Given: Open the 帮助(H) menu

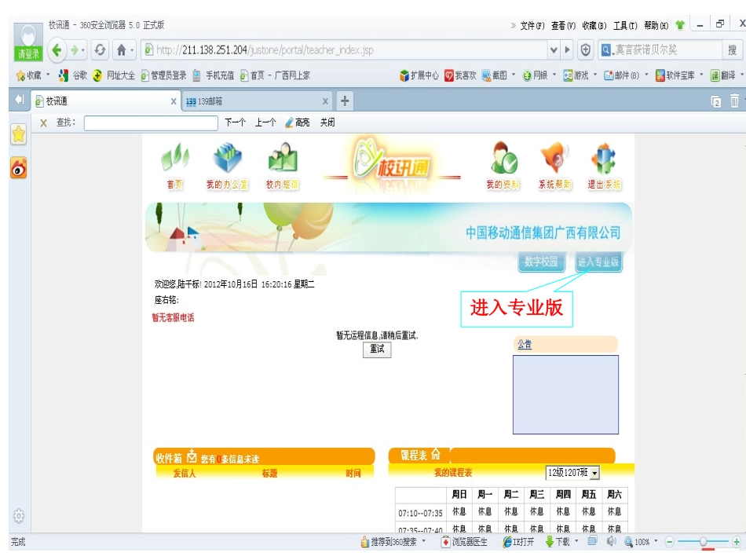Looking at the screenshot, I should click(656, 26).
